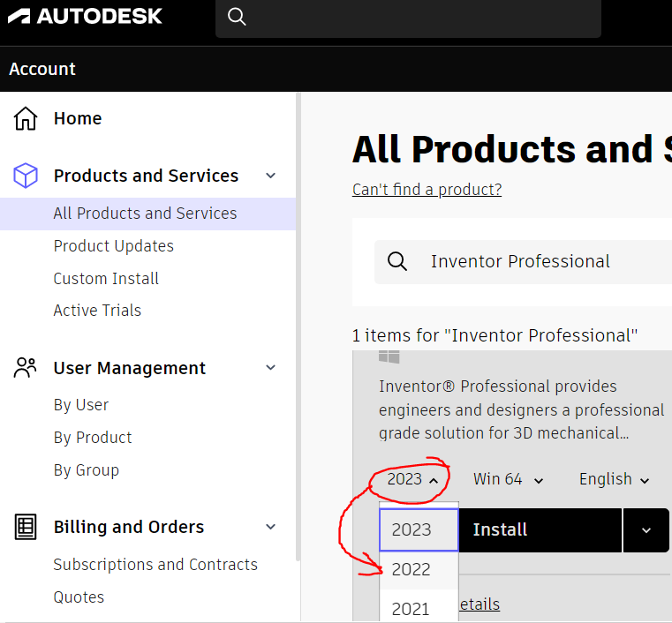Collapse the Billing and Orders section

pyautogui.click(x=271, y=527)
